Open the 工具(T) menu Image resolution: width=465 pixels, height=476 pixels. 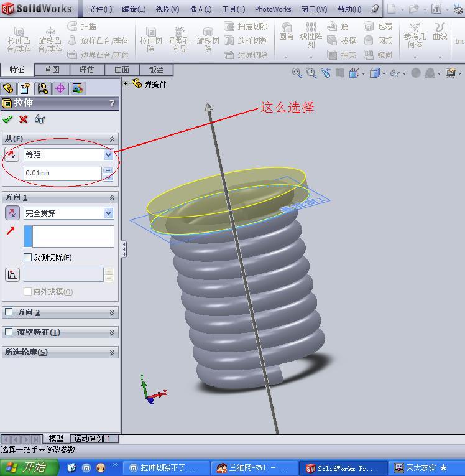233,9
